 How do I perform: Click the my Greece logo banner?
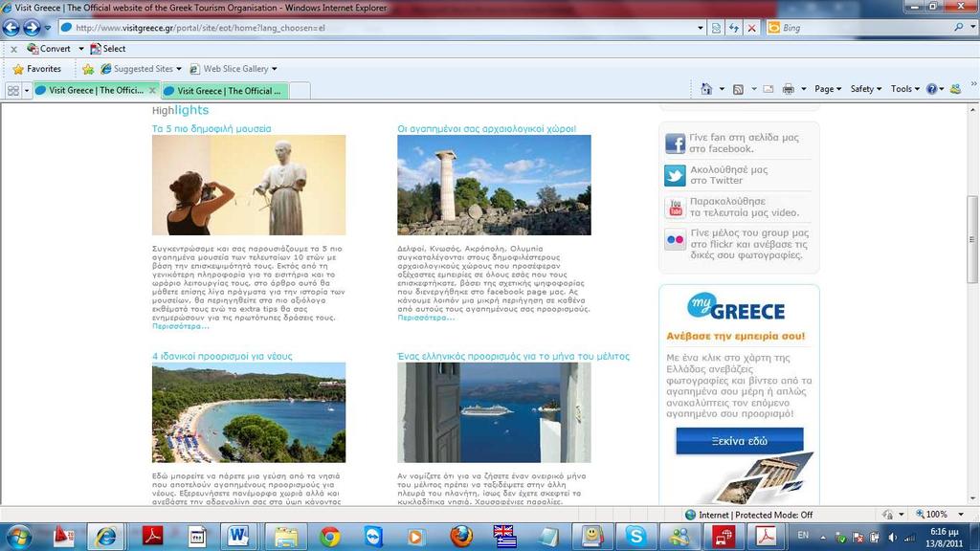point(736,307)
